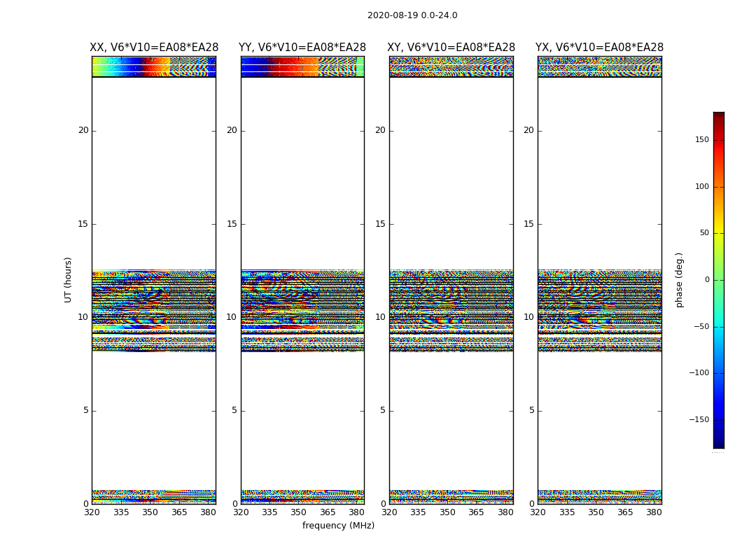
Task: Select the YY, V6*V10=EA08*EA28 panel title
Action: (x=302, y=48)
